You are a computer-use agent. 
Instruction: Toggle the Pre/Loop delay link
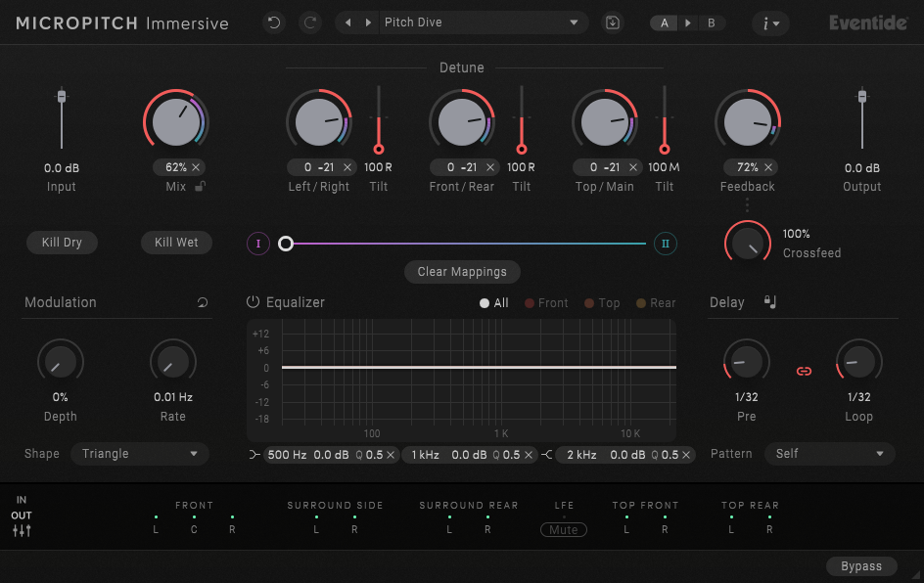(804, 371)
